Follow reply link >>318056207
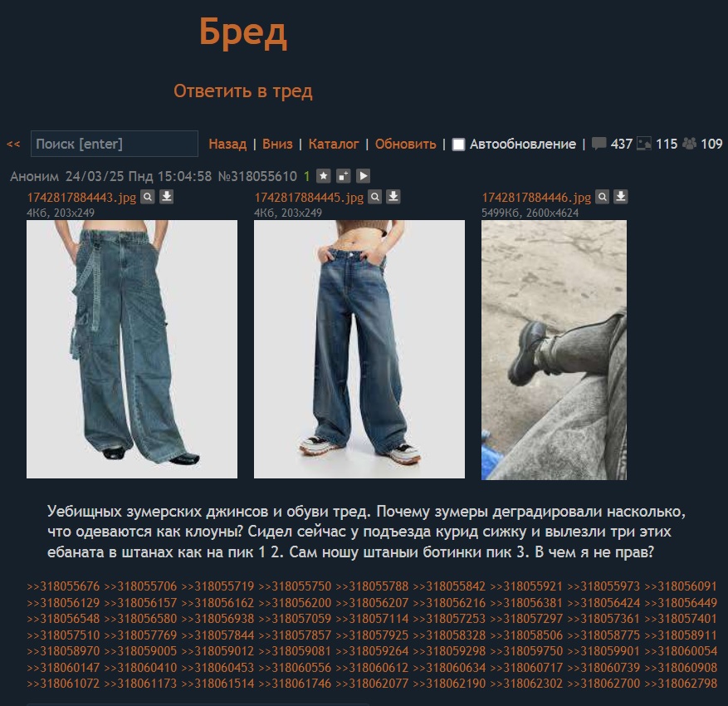The width and height of the screenshot is (728, 706). click(372, 603)
